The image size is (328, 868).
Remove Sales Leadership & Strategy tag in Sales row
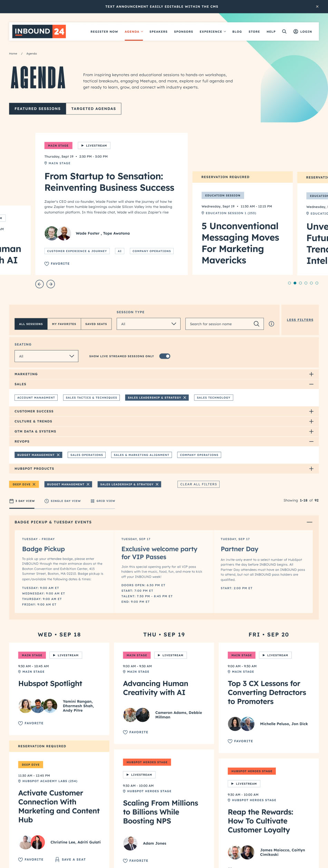[x=185, y=398]
